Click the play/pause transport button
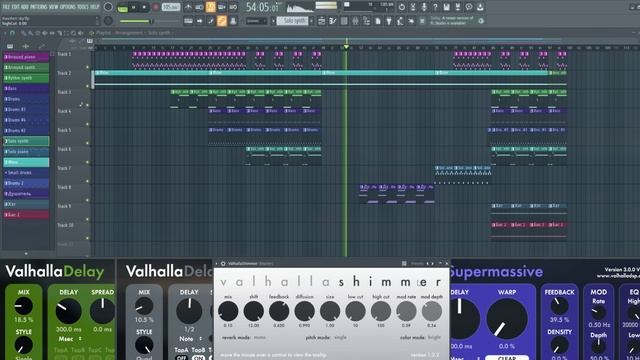 pyautogui.click(x=133, y=7)
